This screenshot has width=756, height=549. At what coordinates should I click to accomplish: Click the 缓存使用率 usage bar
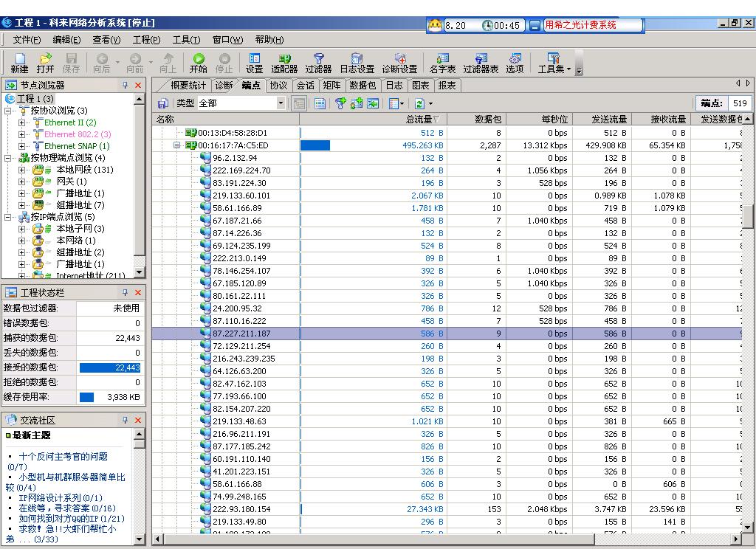(x=87, y=397)
